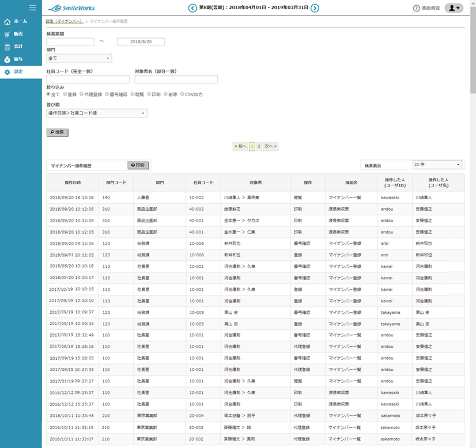This screenshot has width=476, height=448.
Task: Select the CSV出力 filter radio button
Action: pos(182,94)
